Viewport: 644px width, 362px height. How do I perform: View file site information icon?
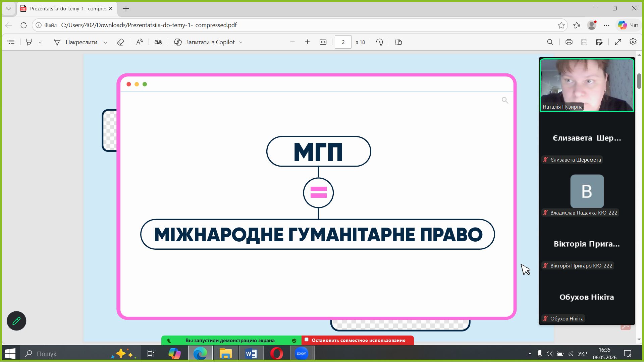coord(39,25)
